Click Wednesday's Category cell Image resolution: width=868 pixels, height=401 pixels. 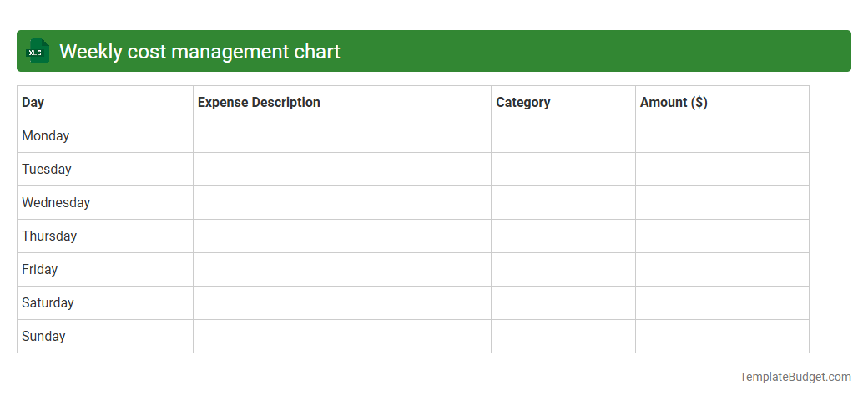click(x=563, y=203)
